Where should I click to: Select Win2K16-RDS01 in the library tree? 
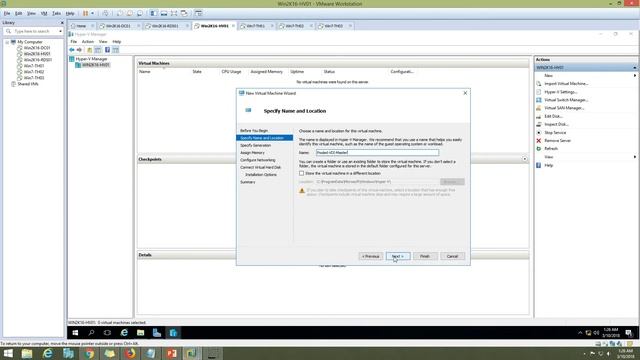click(x=38, y=60)
